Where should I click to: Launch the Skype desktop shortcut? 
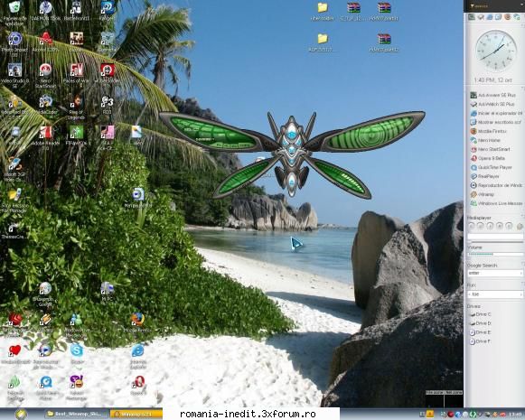click(x=77, y=350)
